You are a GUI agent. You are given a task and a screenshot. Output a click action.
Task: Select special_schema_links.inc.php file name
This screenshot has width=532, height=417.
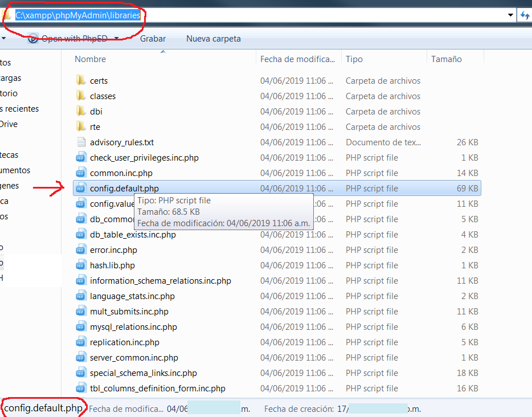pos(143,373)
